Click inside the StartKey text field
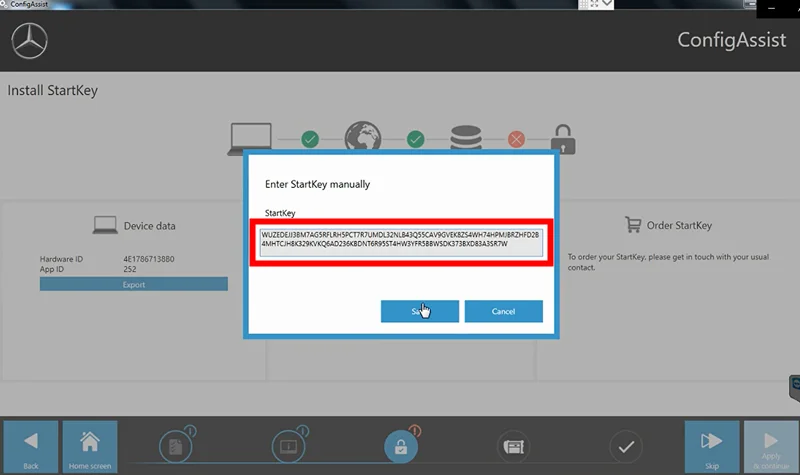Image resolution: width=800 pixels, height=475 pixels. [401, 242]
